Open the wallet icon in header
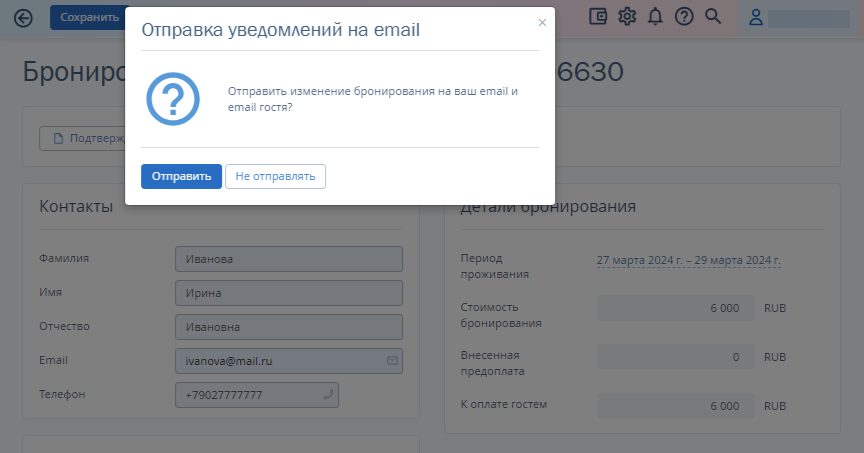 [598, 17]
